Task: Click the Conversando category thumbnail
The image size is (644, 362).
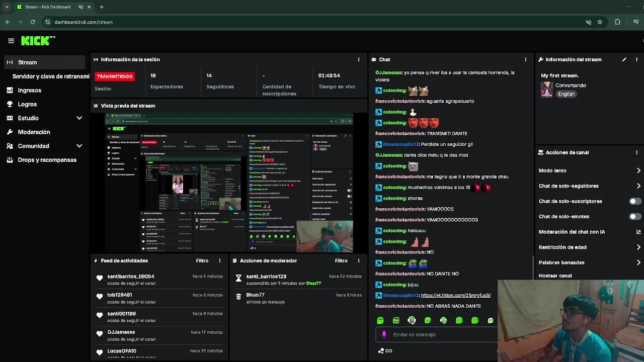Action: [547, 89]
